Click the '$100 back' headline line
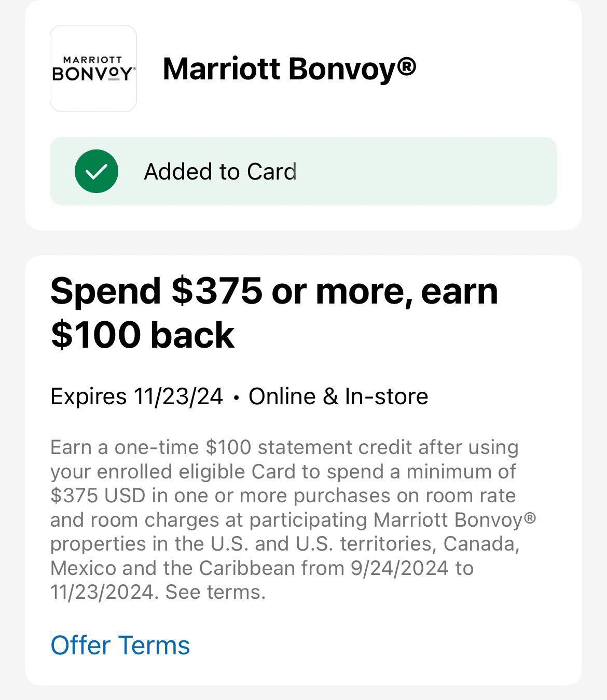 point(143,335)
